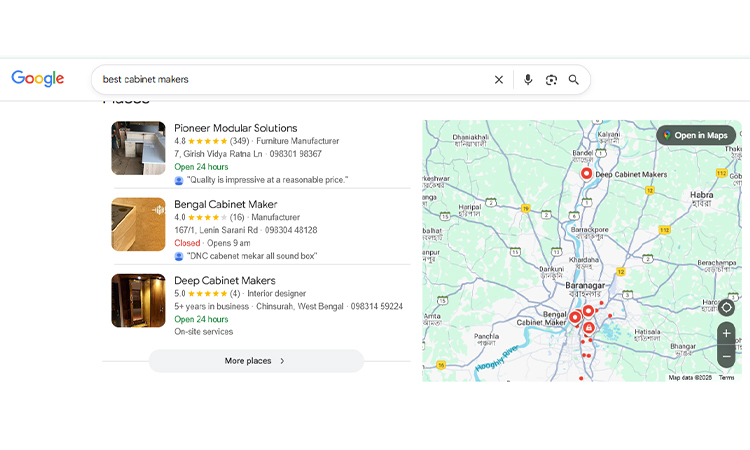Viewport: 750px width, 450px height.
Task: Click the Deep Cabinet Makers photo
Action: 138,300
